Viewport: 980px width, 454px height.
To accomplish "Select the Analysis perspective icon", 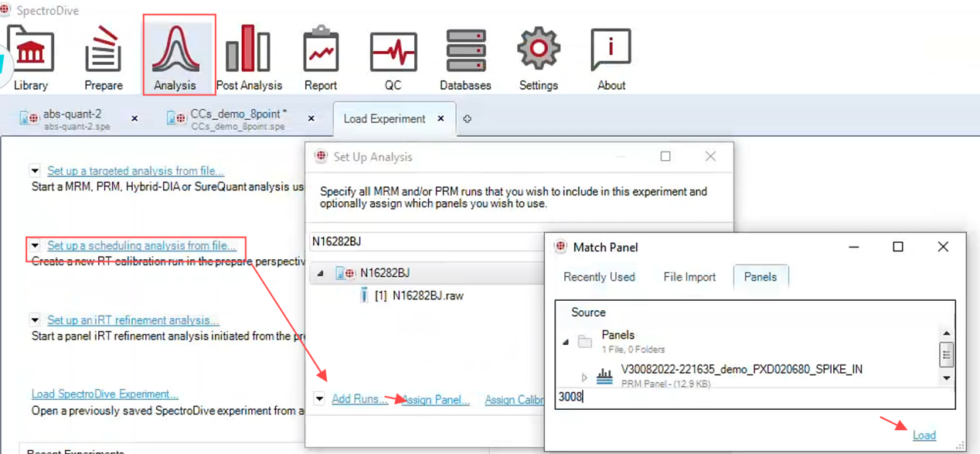I will coord(175,57).
